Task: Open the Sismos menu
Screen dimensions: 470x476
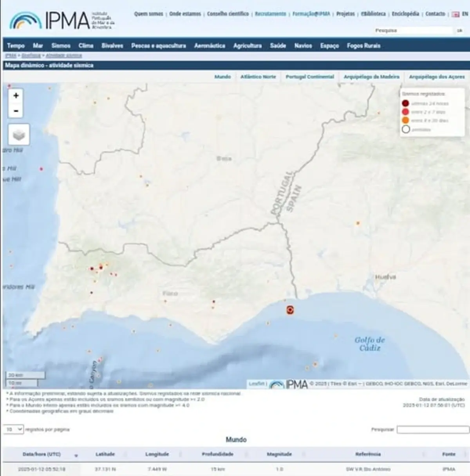Action: point(61,46)
